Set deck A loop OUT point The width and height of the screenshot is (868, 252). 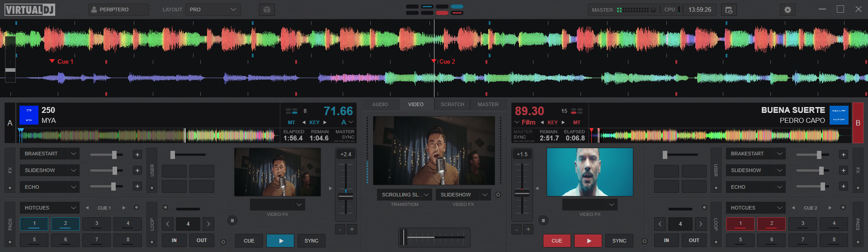click(x=202, y=240)
